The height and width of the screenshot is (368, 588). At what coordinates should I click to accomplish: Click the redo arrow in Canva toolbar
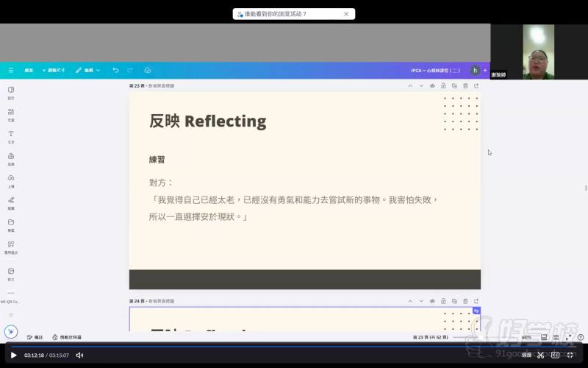[130, 70]
